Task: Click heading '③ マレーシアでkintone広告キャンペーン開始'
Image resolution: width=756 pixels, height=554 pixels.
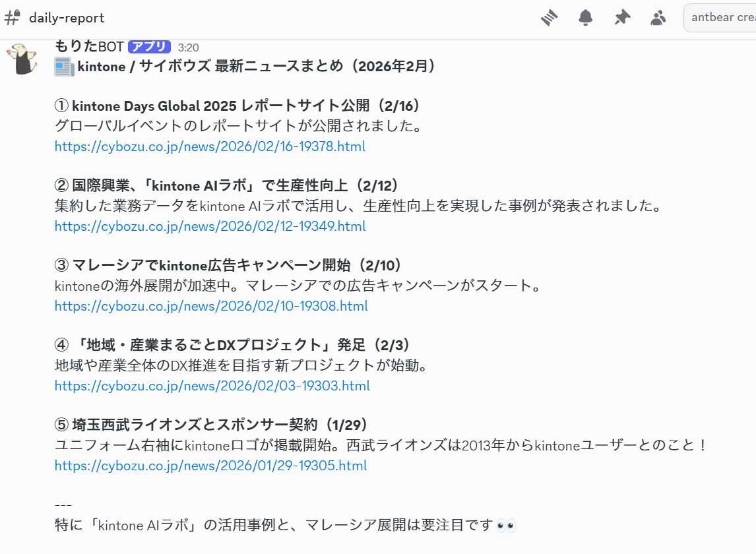Action: pyautogui.click(x=203, y=265)
